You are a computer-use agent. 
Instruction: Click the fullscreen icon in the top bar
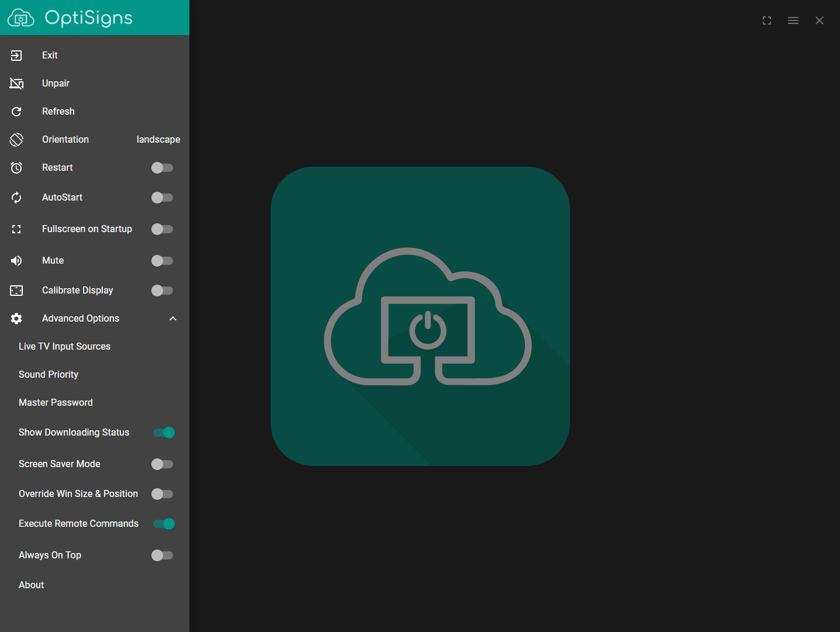click(x=767, y=20)
